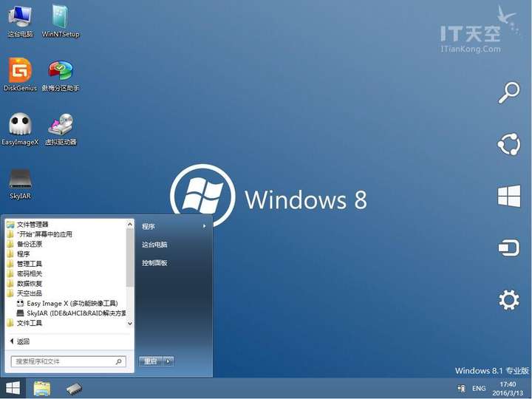The height and width of the screenshot is (399, 532).
Task: Open the 程序 submenu in right pane
Action: click(174, 226)
